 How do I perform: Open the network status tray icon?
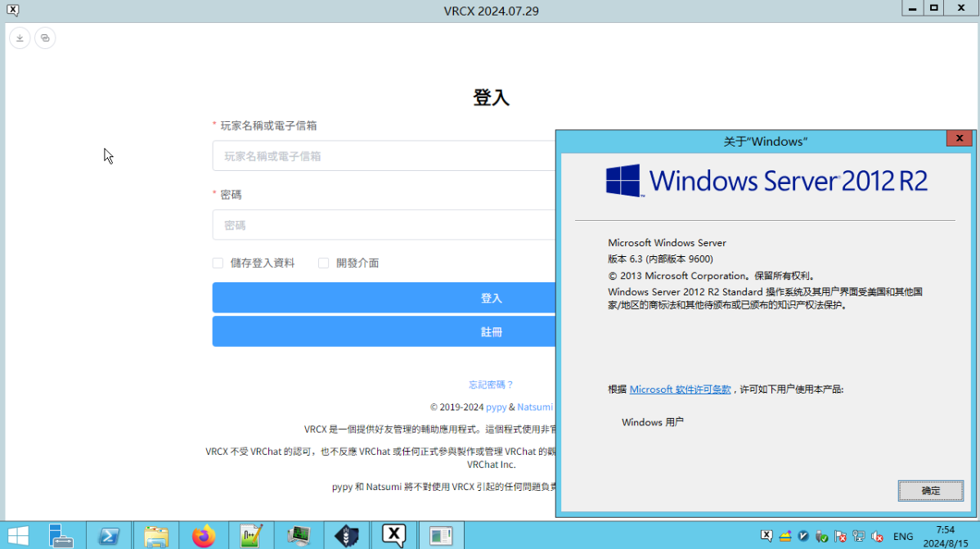859,536
